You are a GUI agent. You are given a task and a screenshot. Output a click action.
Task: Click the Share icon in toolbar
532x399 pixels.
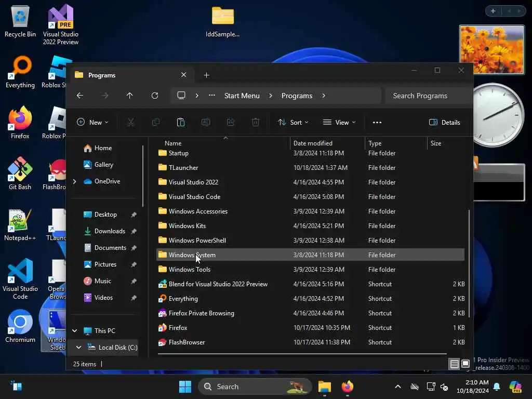(231, 123)
